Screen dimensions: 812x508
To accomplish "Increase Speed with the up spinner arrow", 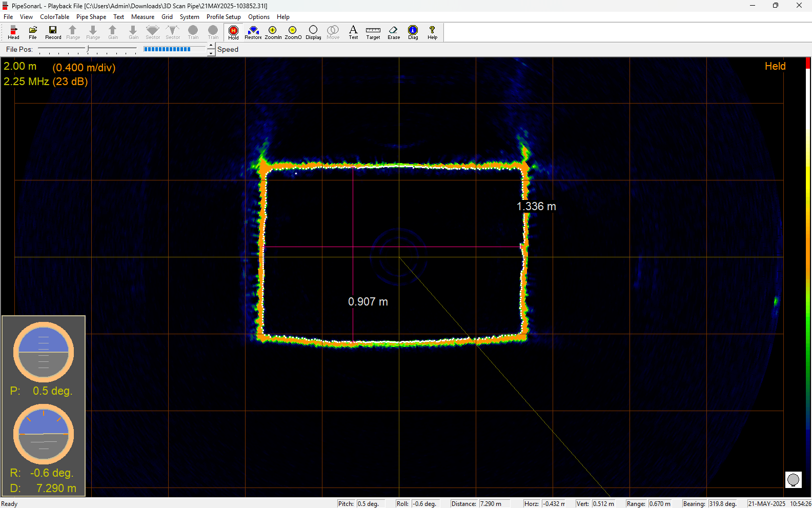I will tap(211, 46).
